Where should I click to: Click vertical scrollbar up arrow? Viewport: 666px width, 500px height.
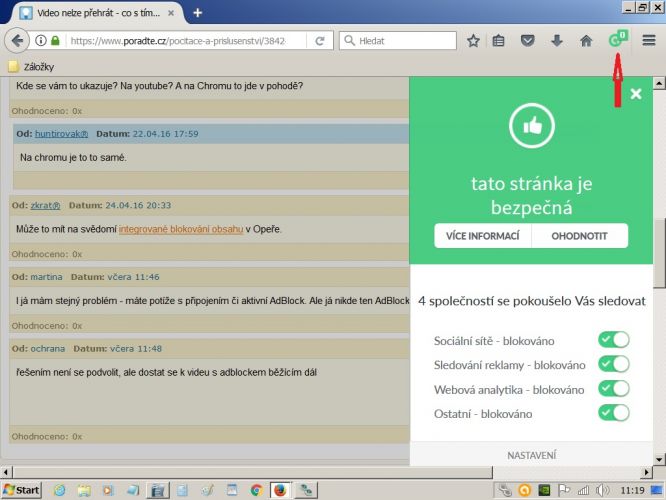[x=659, y=83]
